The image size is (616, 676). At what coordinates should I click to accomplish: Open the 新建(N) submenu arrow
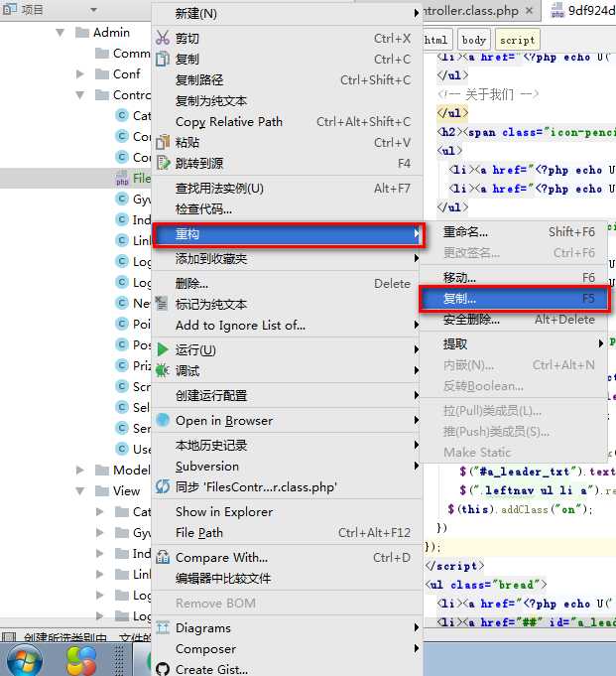click(x=417, y=13)
